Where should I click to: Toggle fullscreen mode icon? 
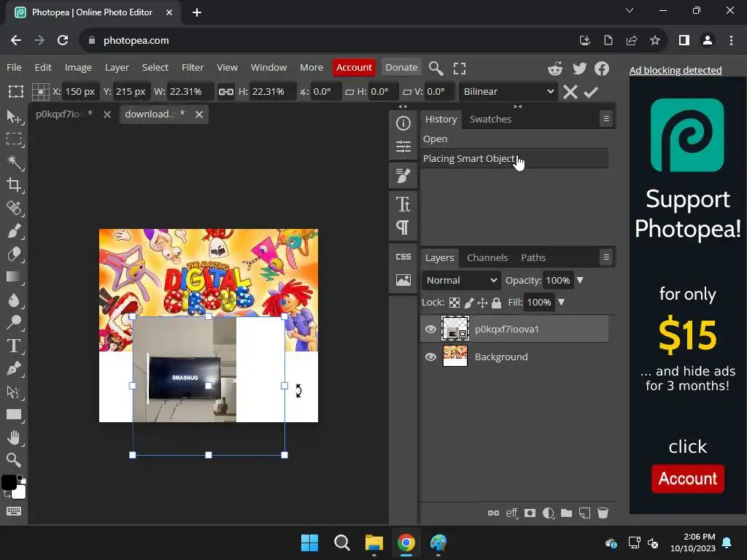click(460, 68)
